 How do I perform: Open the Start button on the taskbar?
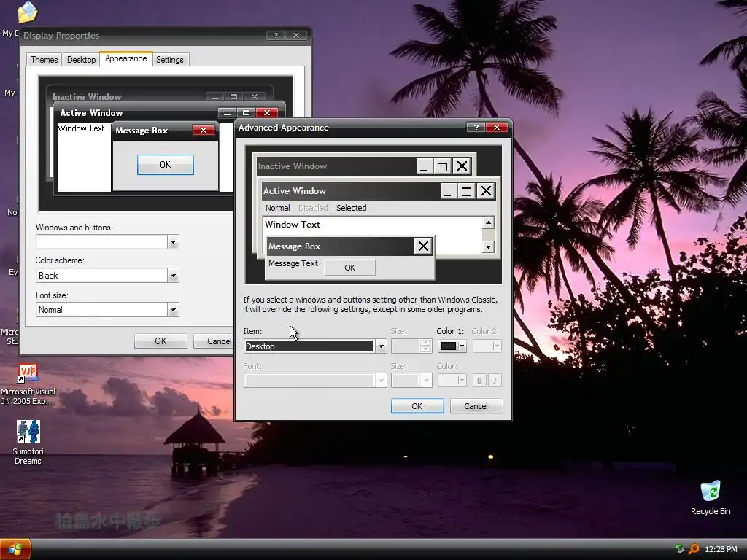click(15, 549)
